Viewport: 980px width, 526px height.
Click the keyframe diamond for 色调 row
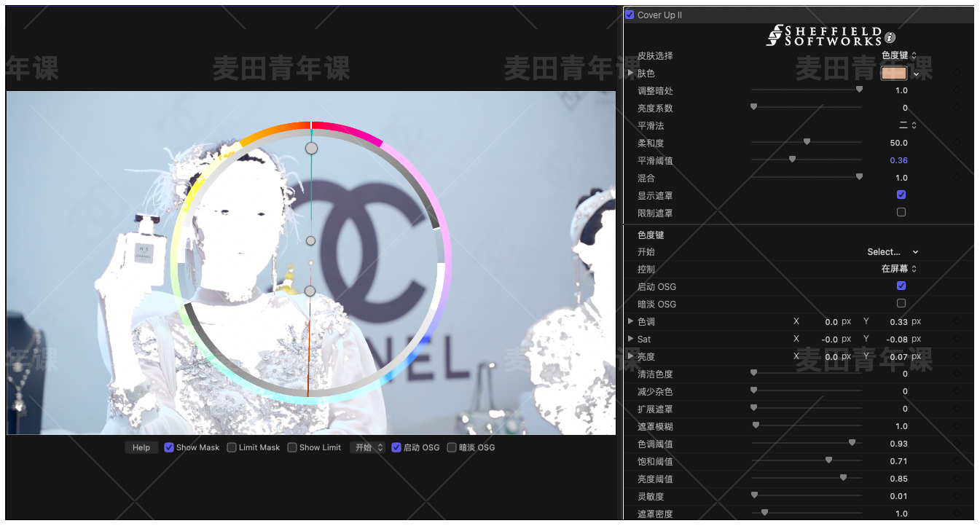coord(957,321)
